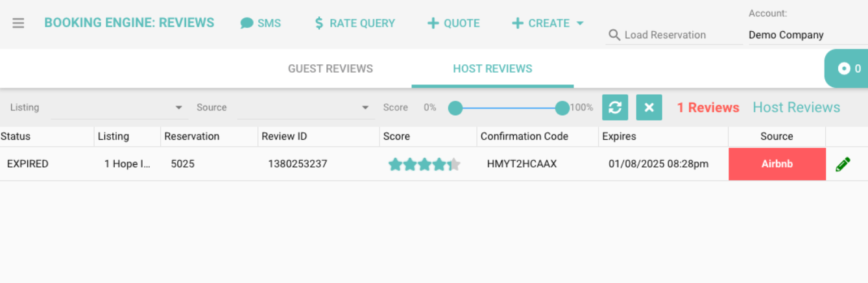Click the green pencil edit icon
868x283 pixels.
(843, 164)
